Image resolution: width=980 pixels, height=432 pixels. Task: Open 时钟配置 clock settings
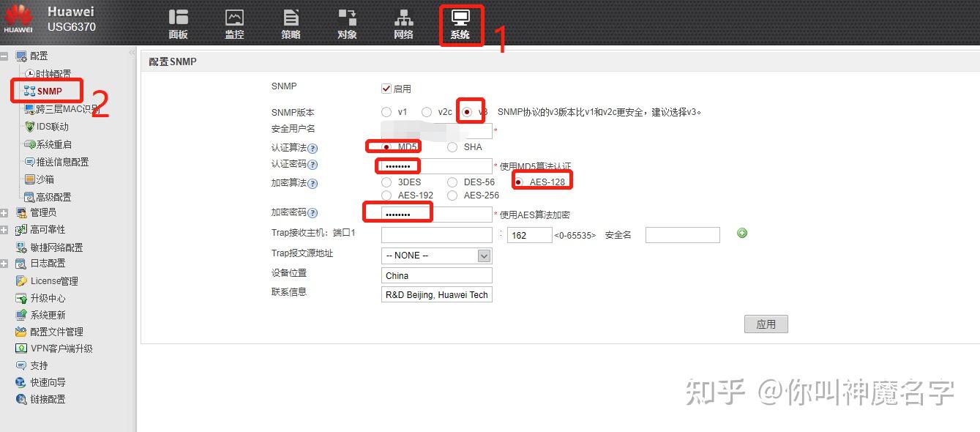(53, 74)
